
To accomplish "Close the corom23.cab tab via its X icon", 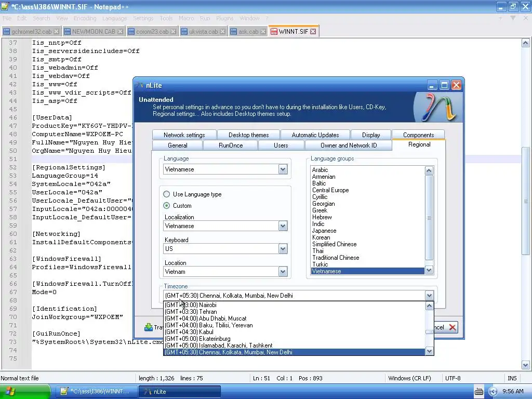I will [x=174, y=32].
